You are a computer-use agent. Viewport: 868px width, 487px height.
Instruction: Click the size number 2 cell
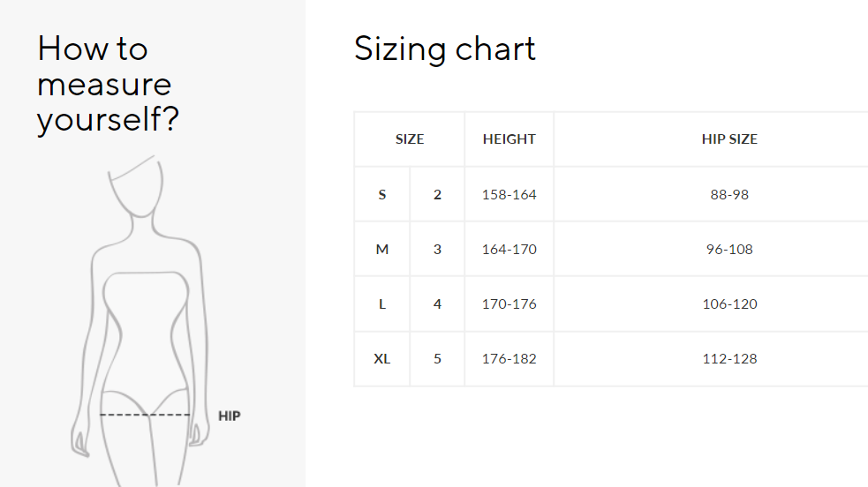click(437, 194)
